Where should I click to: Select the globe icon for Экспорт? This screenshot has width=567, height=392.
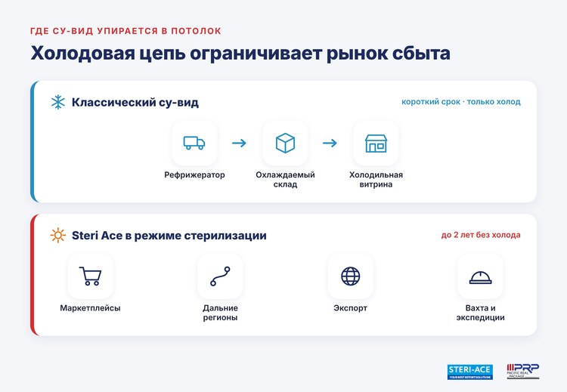[350, 276]
